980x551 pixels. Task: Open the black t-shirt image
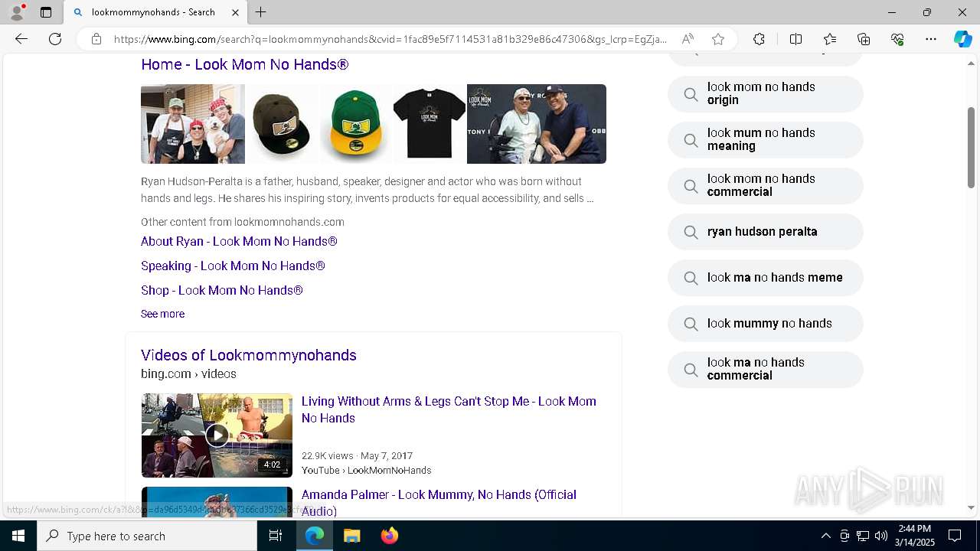[x=429, y=124]
